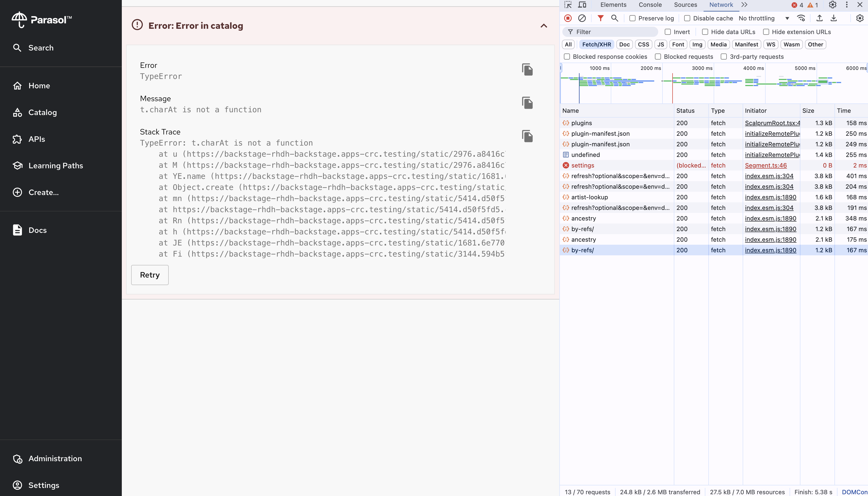Switch to the Console tab
868x496 pixels.
[x=650, y=5]
